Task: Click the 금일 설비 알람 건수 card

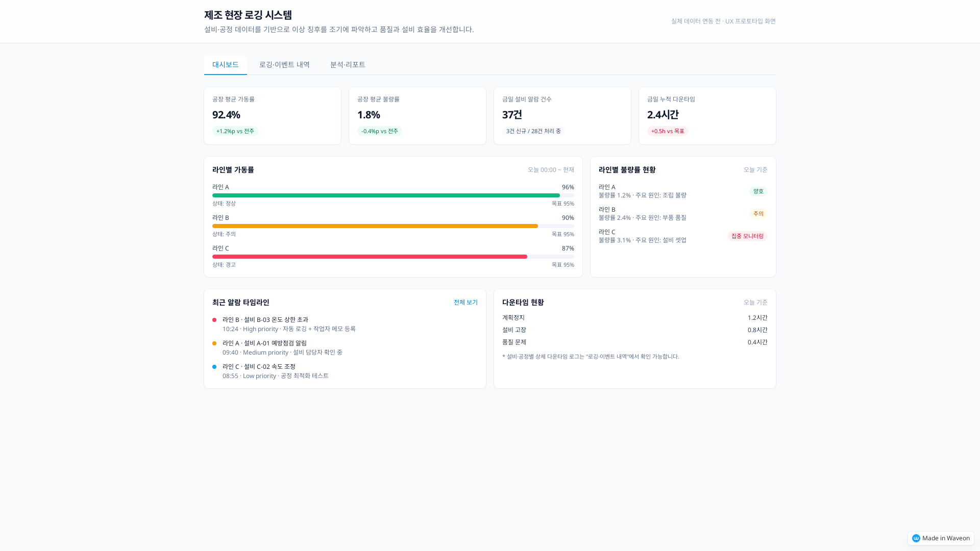Action: (x=562, y=116)
